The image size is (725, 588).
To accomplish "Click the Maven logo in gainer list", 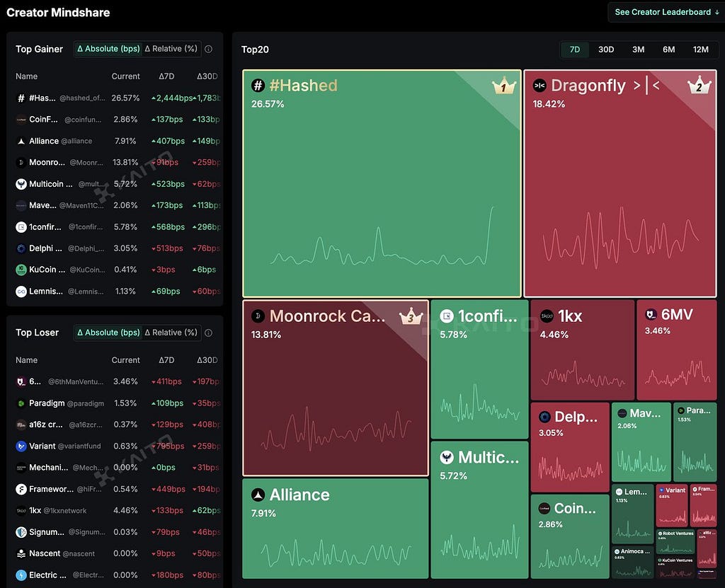I will coord(21,205).
